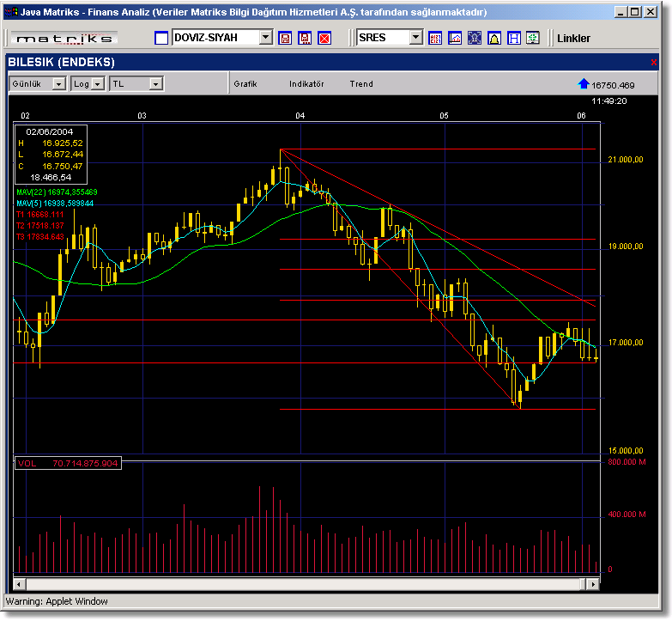Open the Trend menu
The height and width of the screenshot is (621, 672).
[x=361, y=84]
